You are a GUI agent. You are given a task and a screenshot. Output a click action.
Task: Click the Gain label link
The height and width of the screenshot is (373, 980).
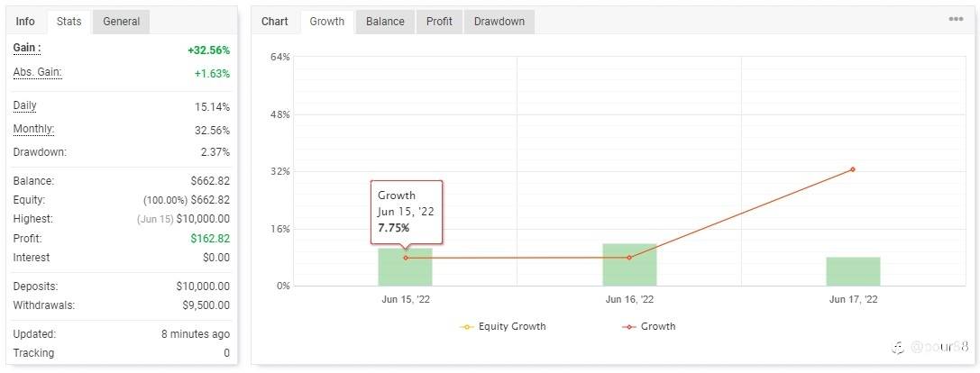coord(27,48)
